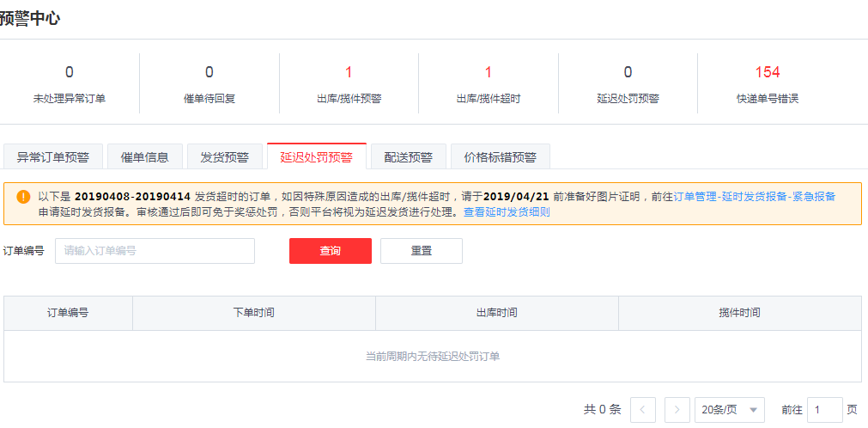Open the 发货预警 tab

coord(224,157)
